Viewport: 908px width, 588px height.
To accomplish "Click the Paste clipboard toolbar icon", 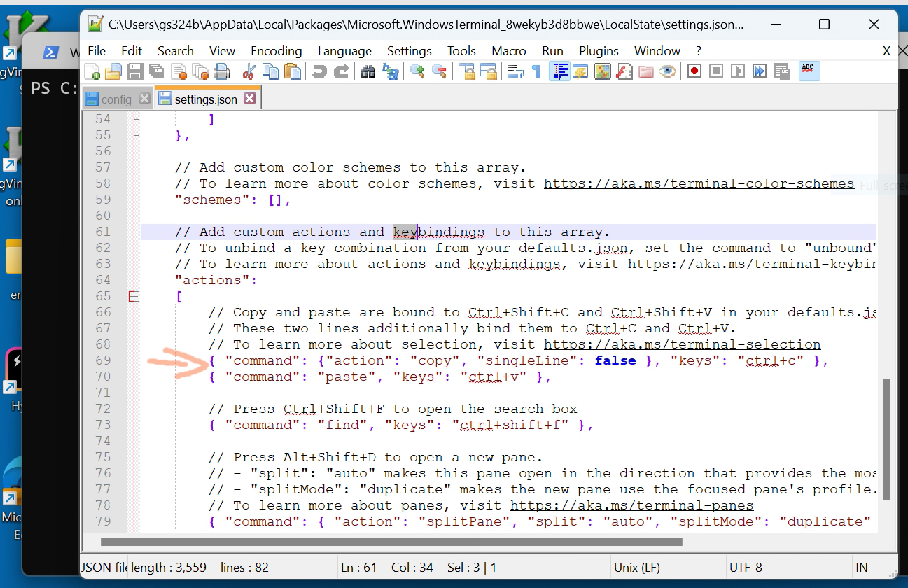I will point(293,71).
